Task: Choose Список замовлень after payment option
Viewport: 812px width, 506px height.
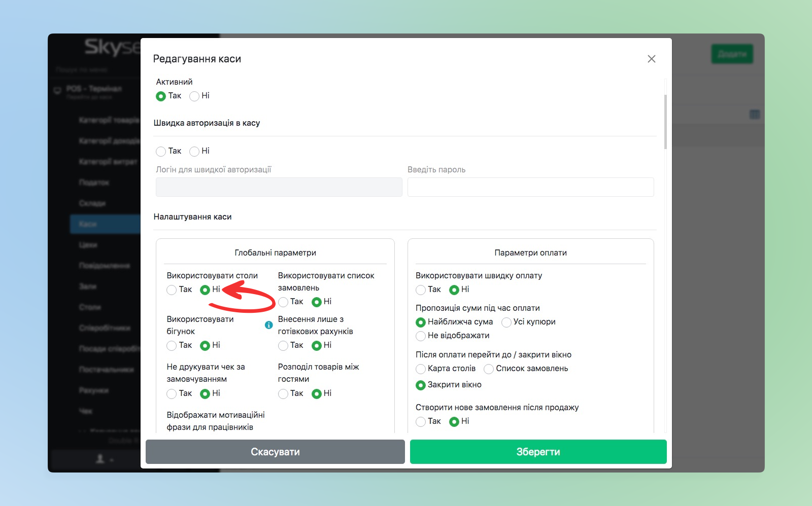Action: point(489,369)
